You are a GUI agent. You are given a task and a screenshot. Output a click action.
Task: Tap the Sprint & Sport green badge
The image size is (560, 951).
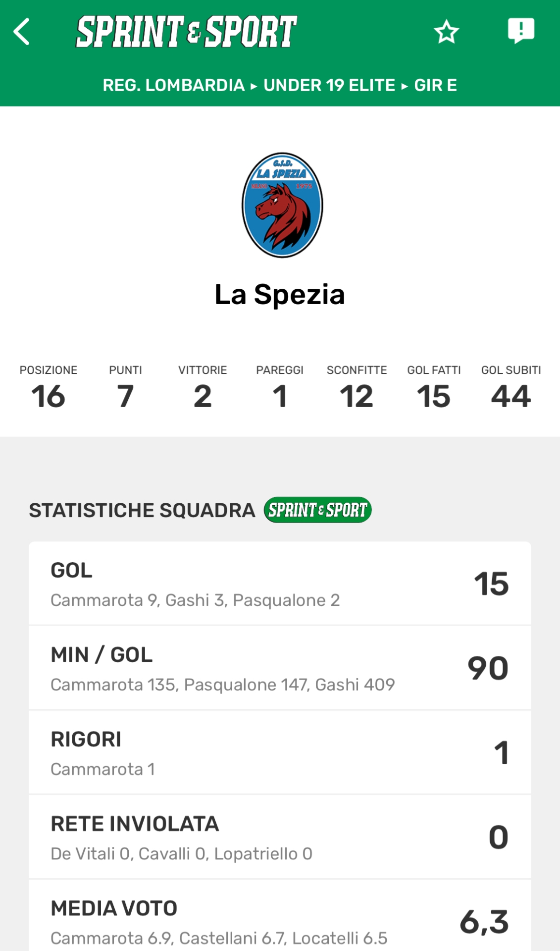coord(317,510)
